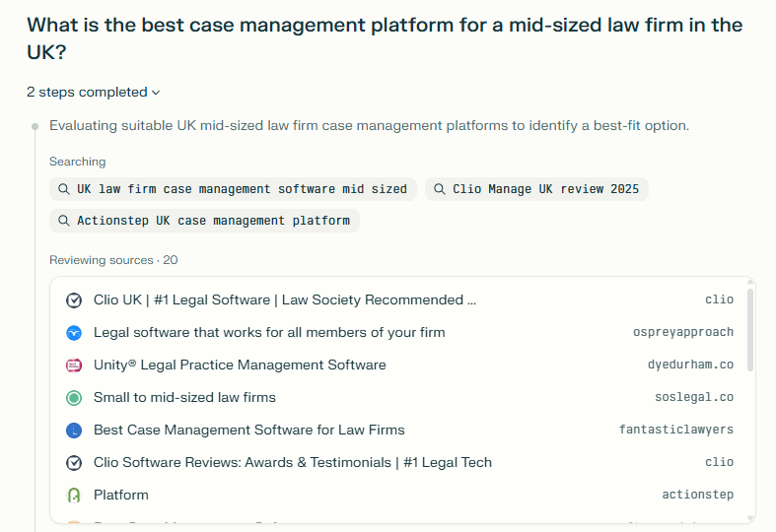The image size is (776, 532).
Task: Click magnifier icon in 'Actionstep UK case' chip
Action: tap(64, 221)
